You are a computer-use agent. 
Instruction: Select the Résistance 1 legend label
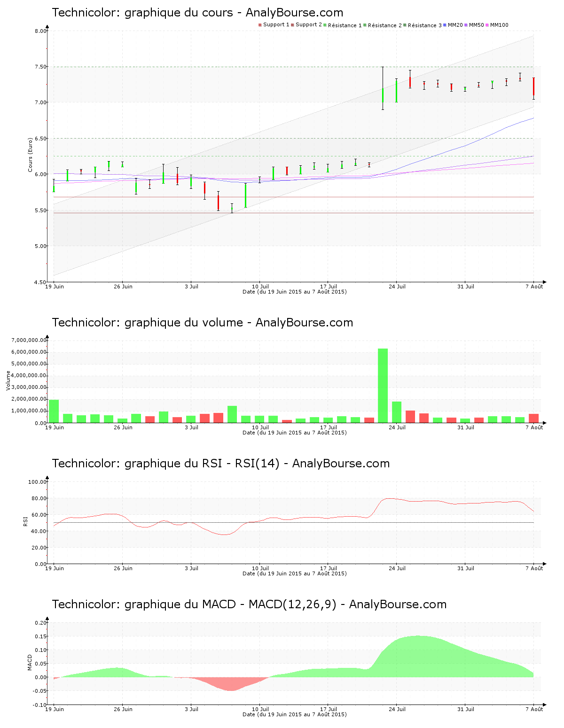[345, 25]
